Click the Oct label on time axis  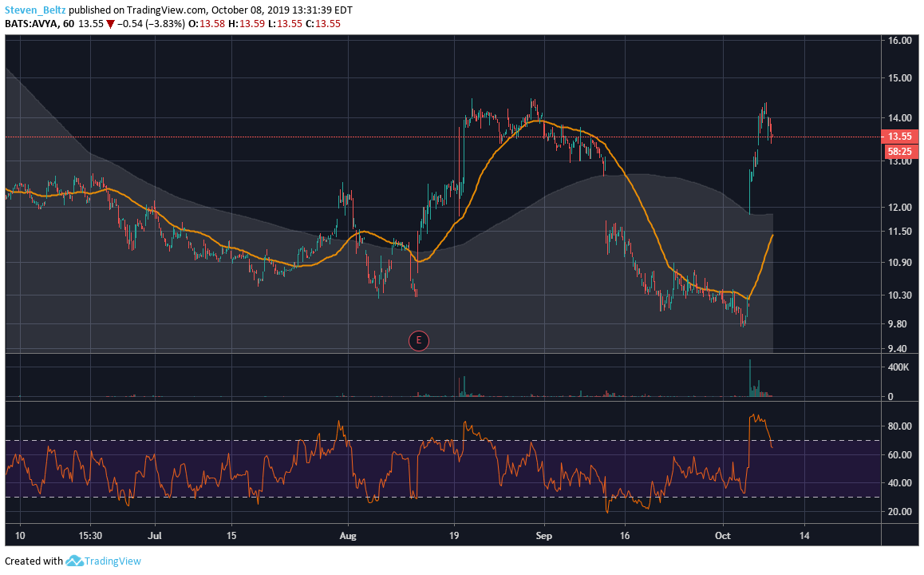click(x=722, y=536)
